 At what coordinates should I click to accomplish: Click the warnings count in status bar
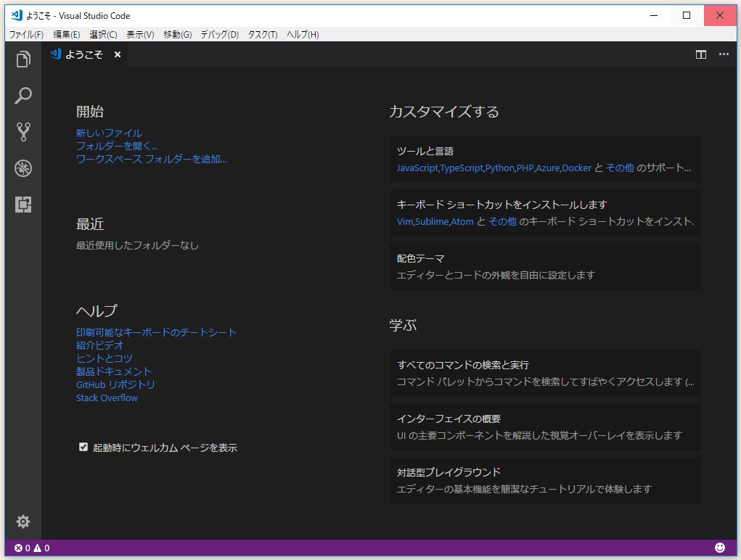41,548
